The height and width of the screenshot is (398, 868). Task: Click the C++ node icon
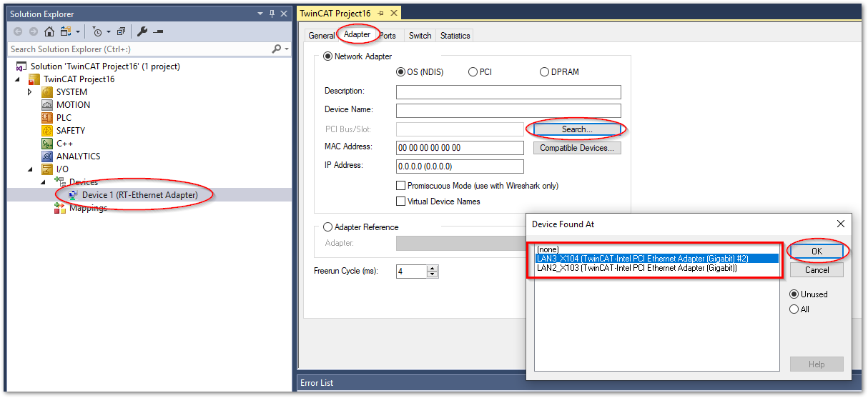(x=47, y=144)
